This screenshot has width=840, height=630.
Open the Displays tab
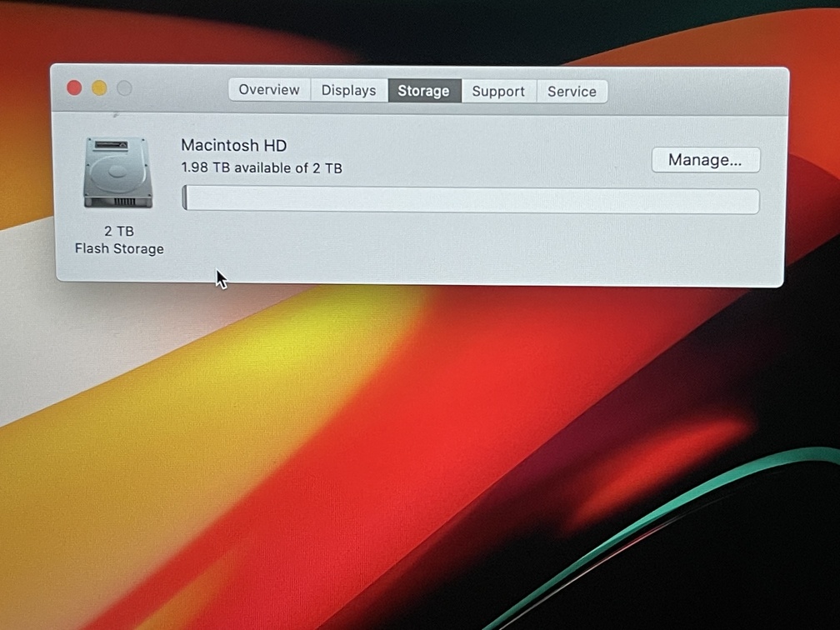[348, 91]
